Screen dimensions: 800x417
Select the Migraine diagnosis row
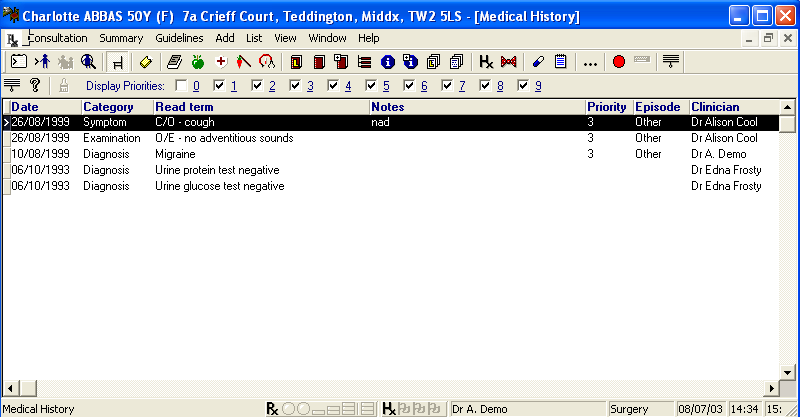tap(175, 154)
